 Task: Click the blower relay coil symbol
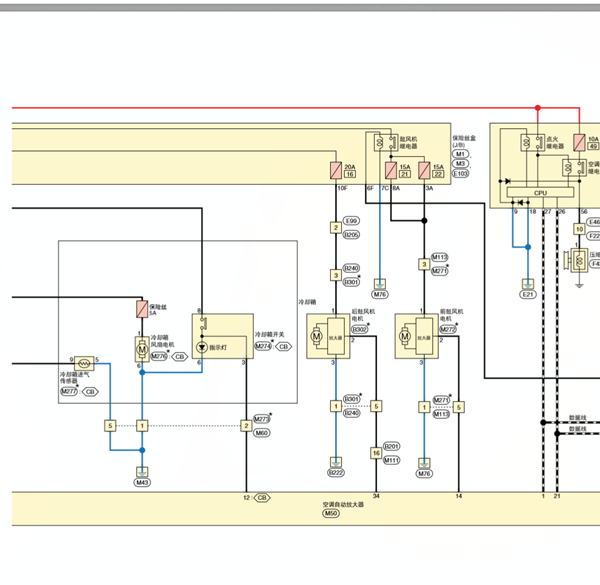[379, 142]
